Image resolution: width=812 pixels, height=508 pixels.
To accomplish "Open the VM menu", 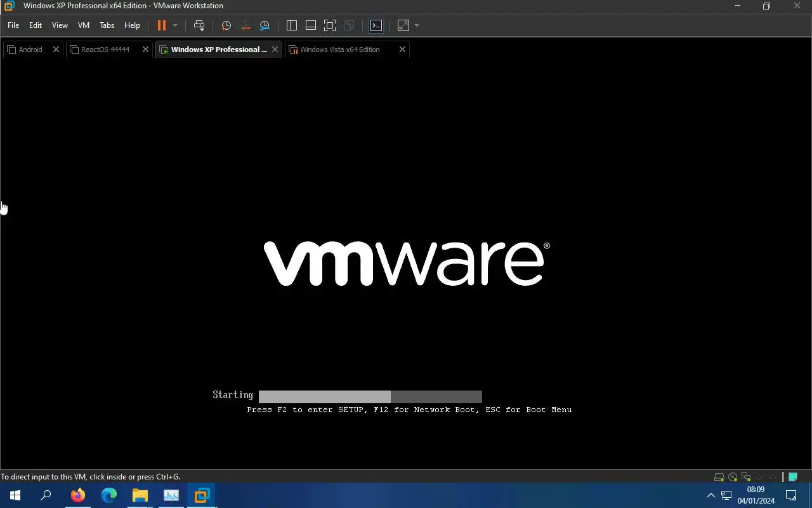I will coord(84,25).
